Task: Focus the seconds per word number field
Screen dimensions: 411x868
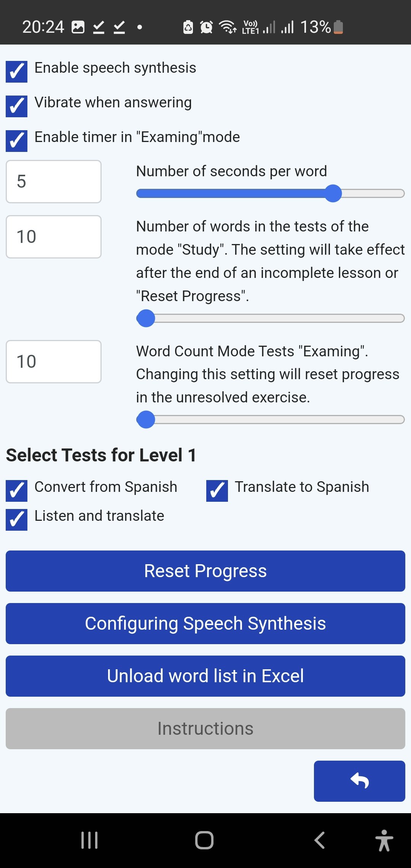Action: pyautogui.click(x=54, y=182)
